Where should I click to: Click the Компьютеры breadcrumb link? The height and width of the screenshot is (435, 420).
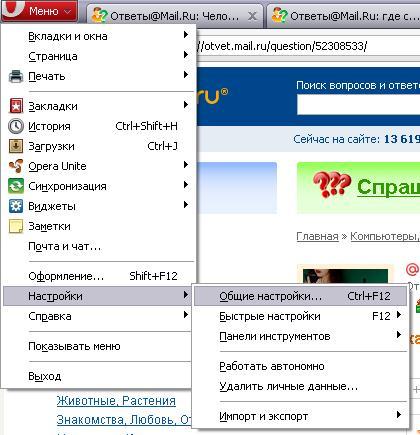(x=385, y=236)
